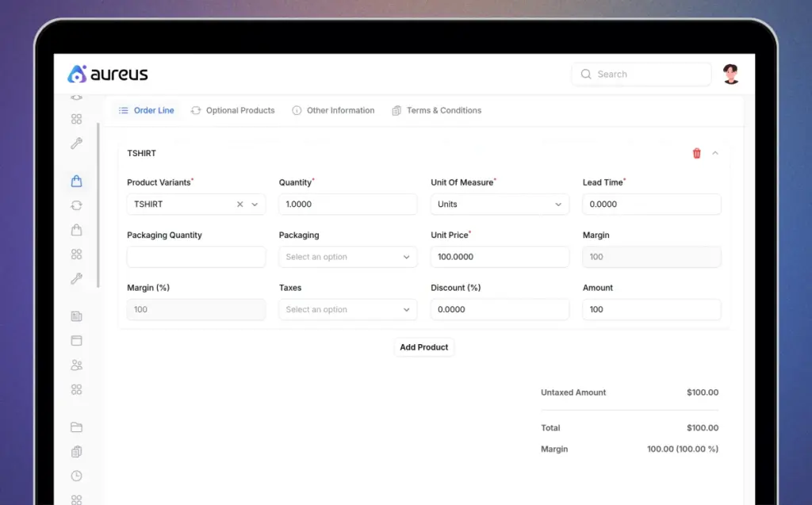Image resolution: width=812 pixels, height=505 pixels.
Task: Click the sidebar vertical scrollbar
Action: [x=98, y=205]
